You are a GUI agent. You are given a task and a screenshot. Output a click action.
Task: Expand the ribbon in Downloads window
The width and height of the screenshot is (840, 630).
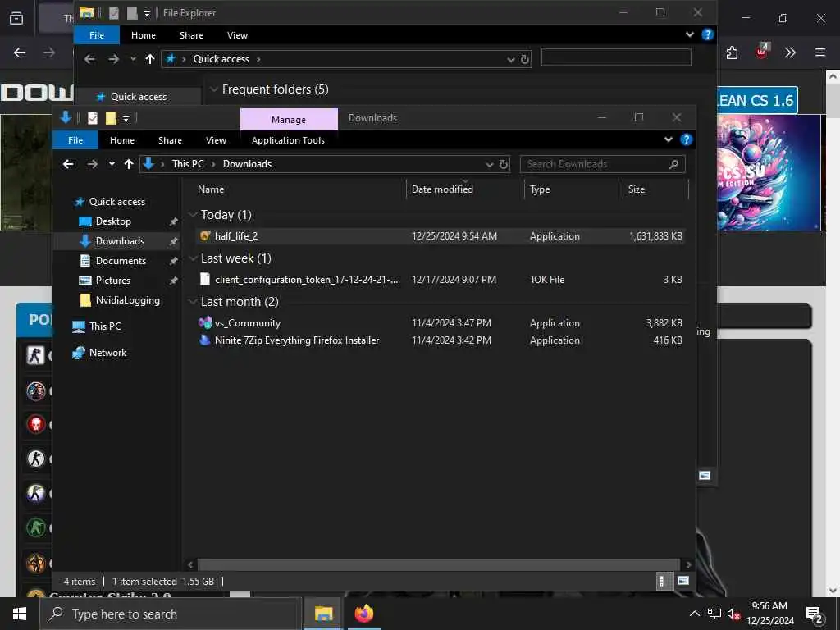pos(668,139)
